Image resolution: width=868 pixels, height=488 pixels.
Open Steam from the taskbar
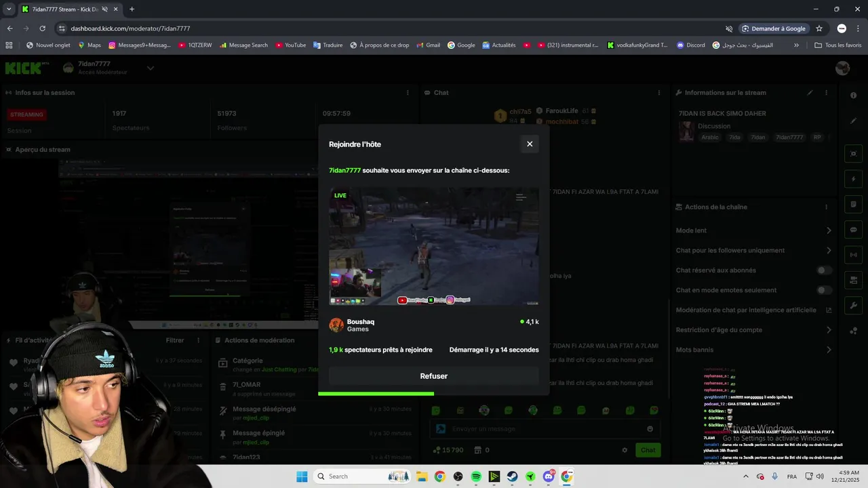[512, 476]
